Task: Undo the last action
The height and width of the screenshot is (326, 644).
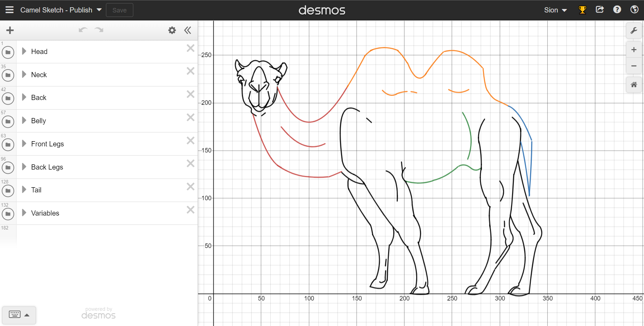Action: (83, 30)
